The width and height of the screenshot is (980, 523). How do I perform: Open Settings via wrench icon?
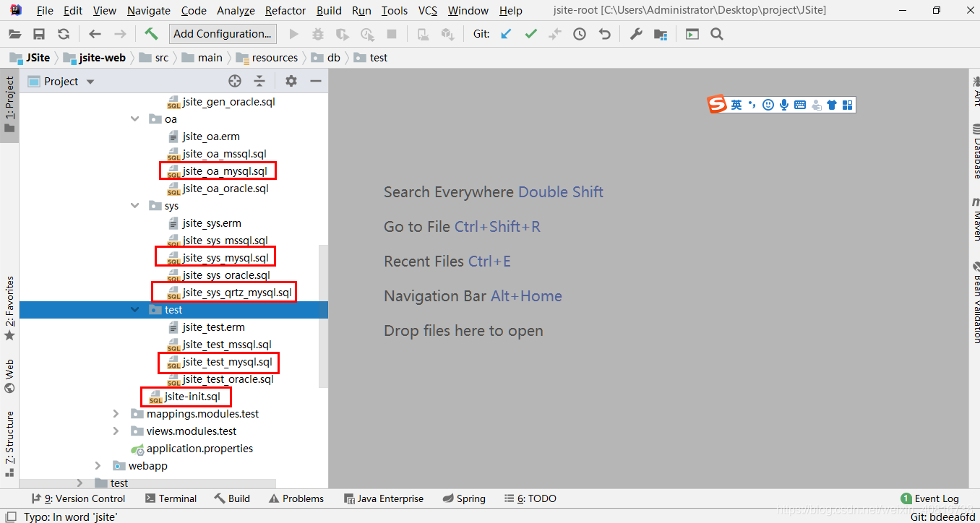click(636, 34)
